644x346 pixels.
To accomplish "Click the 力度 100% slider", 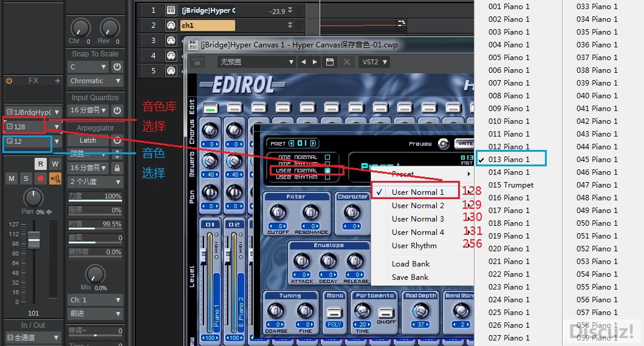I will click(95, 196).
